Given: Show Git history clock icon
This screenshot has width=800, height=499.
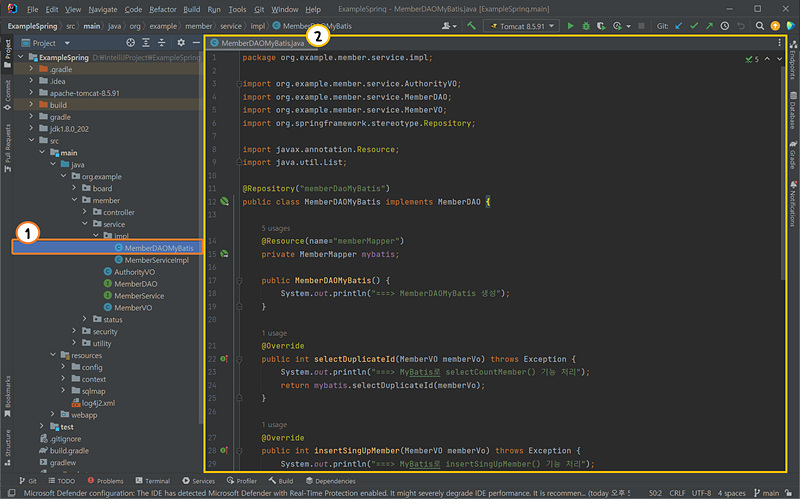Looking at the screenshot, I should tap(724, 26).
